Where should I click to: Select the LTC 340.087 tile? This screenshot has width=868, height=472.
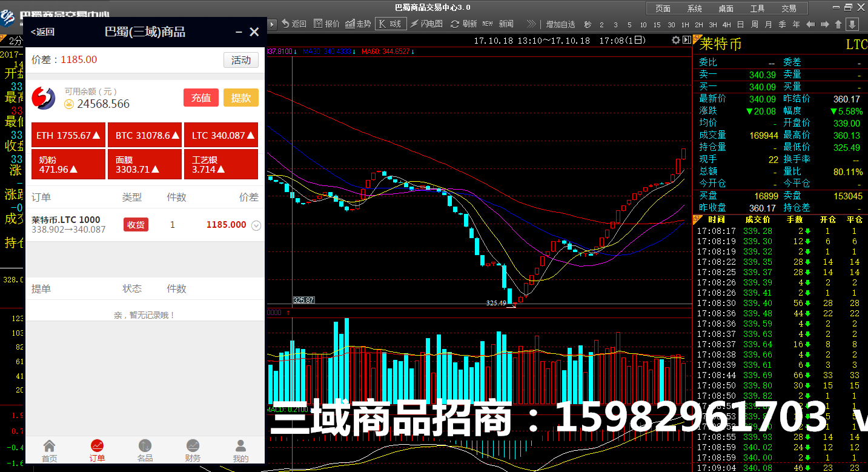[x=221, y=135]
